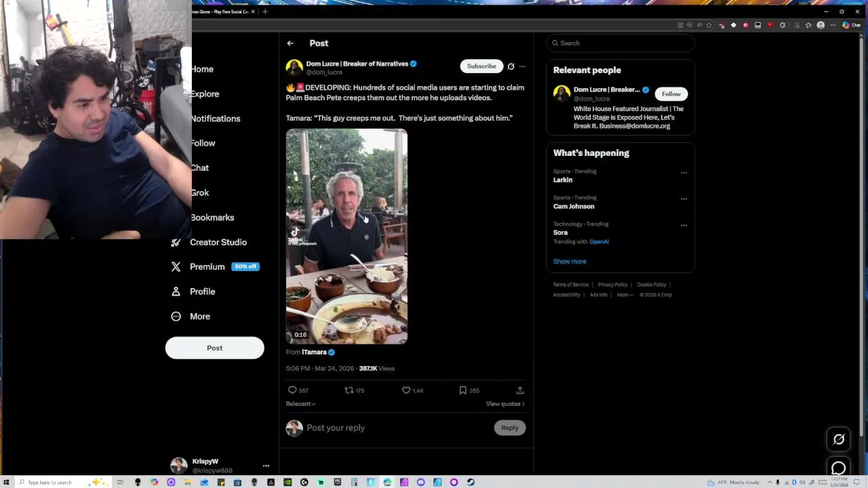Click the Sora trending topic
Screen dimensions: 868x488
[560, 233]
